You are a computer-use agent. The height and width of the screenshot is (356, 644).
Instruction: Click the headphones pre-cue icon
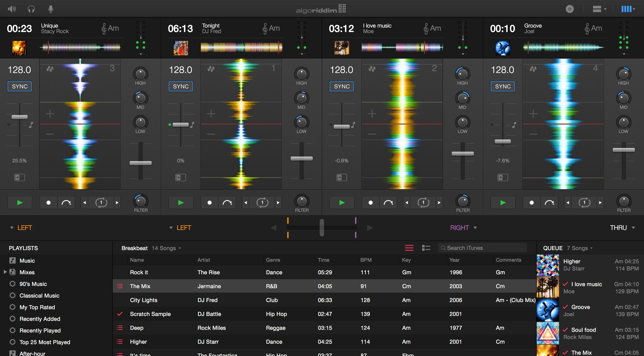click(x=31, y=9)
